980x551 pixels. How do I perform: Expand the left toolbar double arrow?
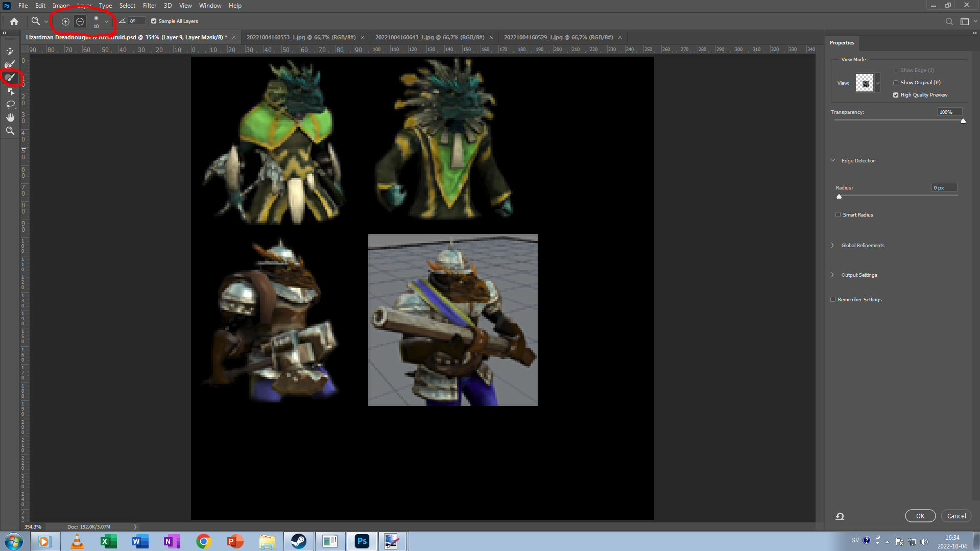pos(5,33)
